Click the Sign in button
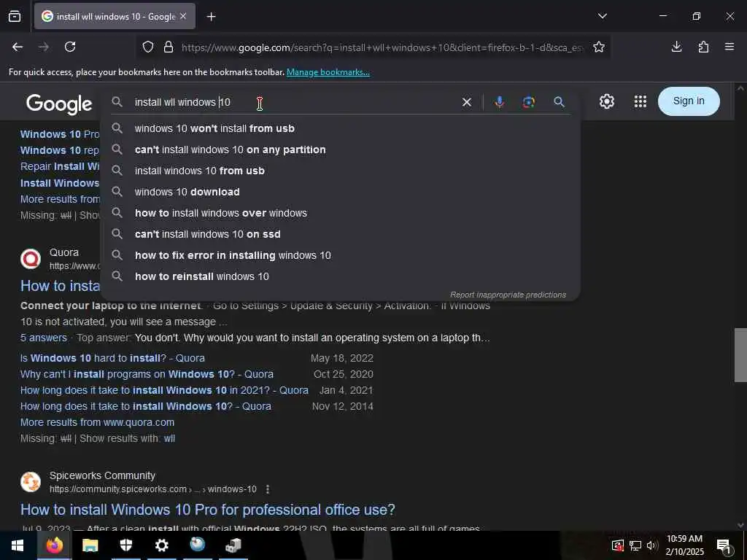The image size is (747, 560). [x=689, y=101]
